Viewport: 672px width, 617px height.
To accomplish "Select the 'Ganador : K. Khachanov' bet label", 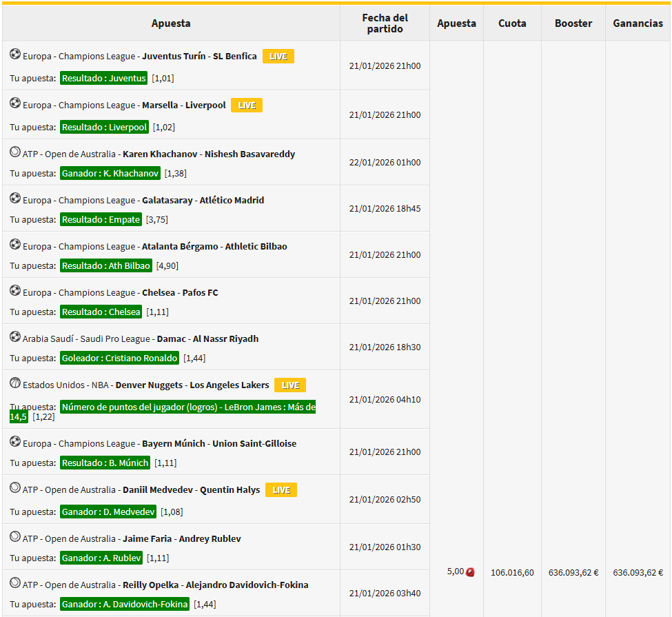I will click(110, 173).
